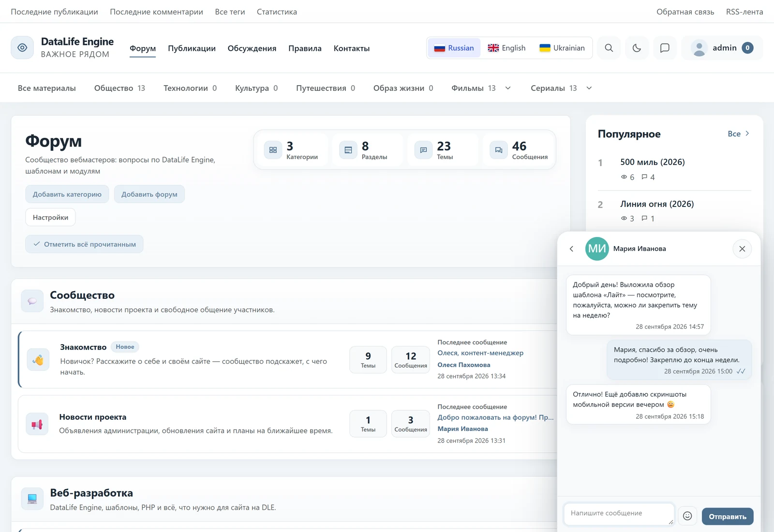The height and width of the screenshot is (532, 774).
Task: Expand the Фильмы category dropdown arrow
Action: tap(508, 88)
